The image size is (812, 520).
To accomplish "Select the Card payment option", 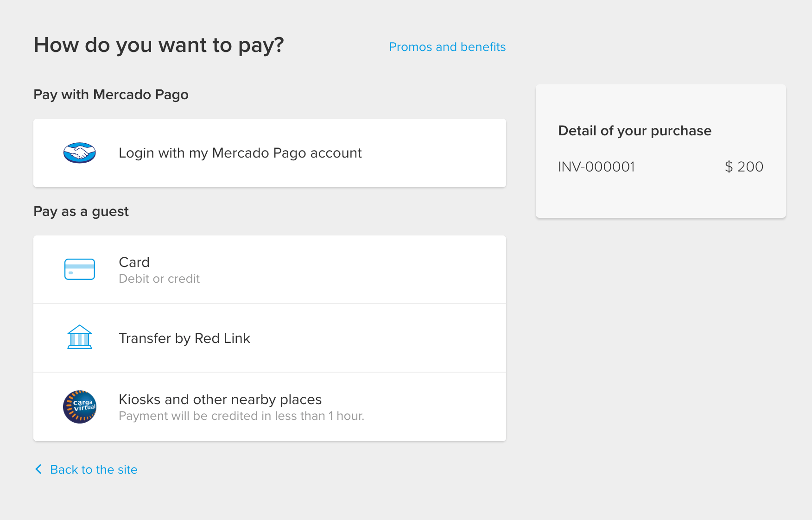I will (270, 269).
